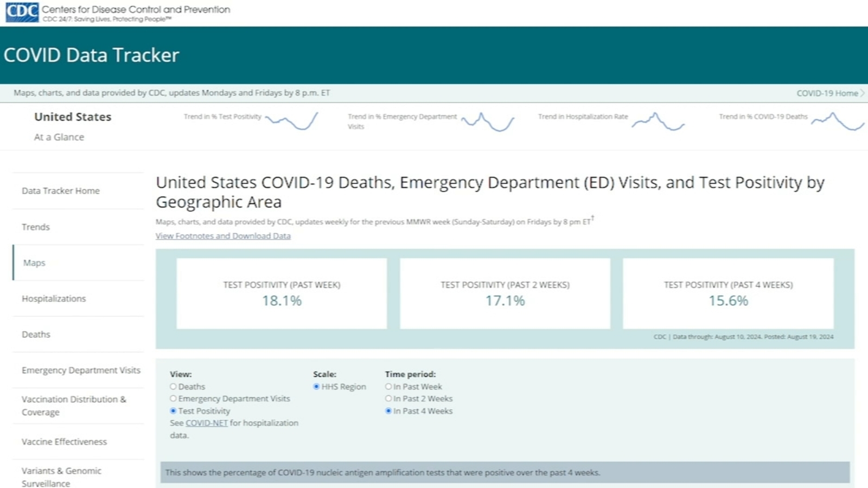Select the Test Positivity view option

pos(173,411)
